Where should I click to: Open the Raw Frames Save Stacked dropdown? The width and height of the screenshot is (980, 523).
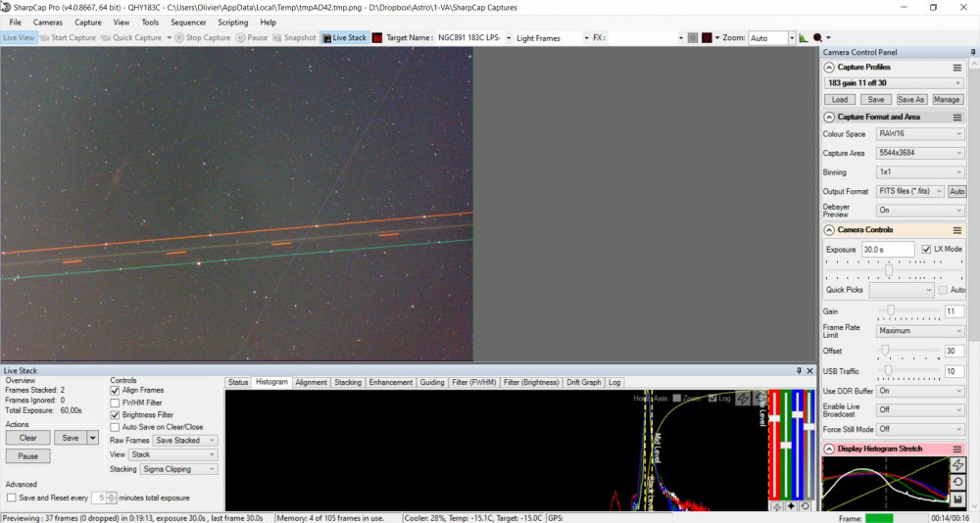point(185,441)
